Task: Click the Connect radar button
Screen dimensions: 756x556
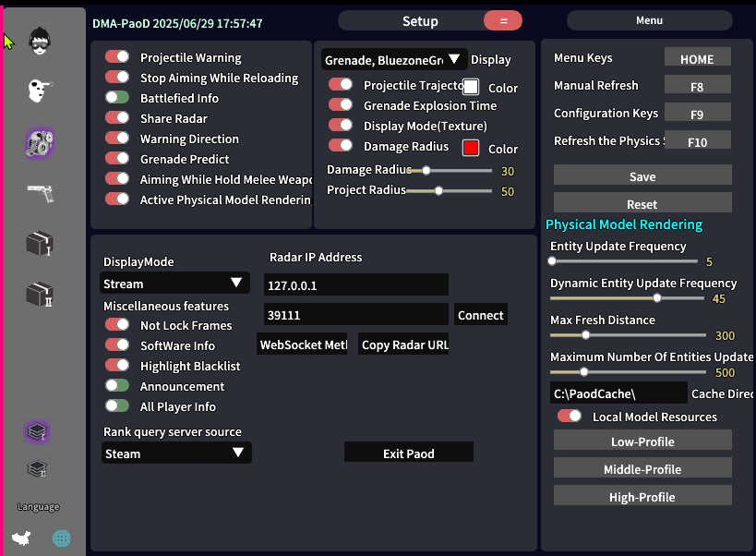Action: coord(481,315)
